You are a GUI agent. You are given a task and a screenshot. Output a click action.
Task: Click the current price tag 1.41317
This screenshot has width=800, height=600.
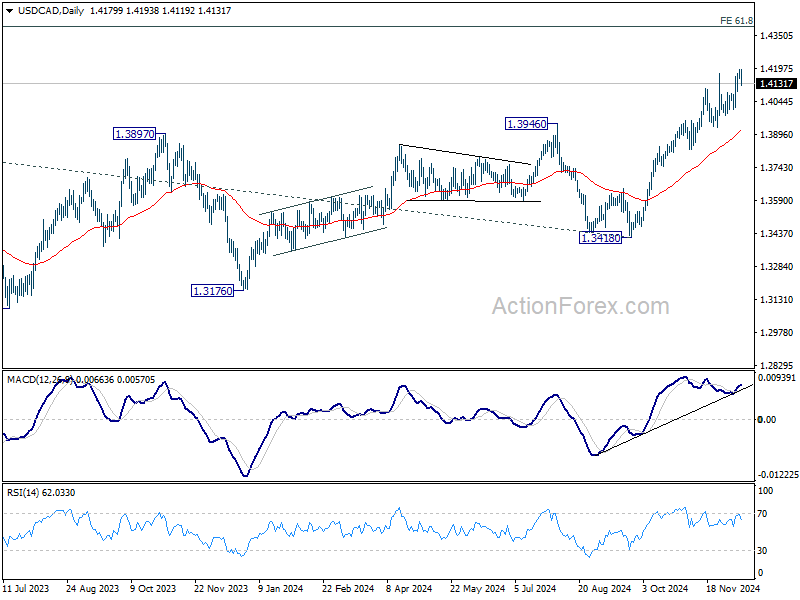tap(776, 84)
